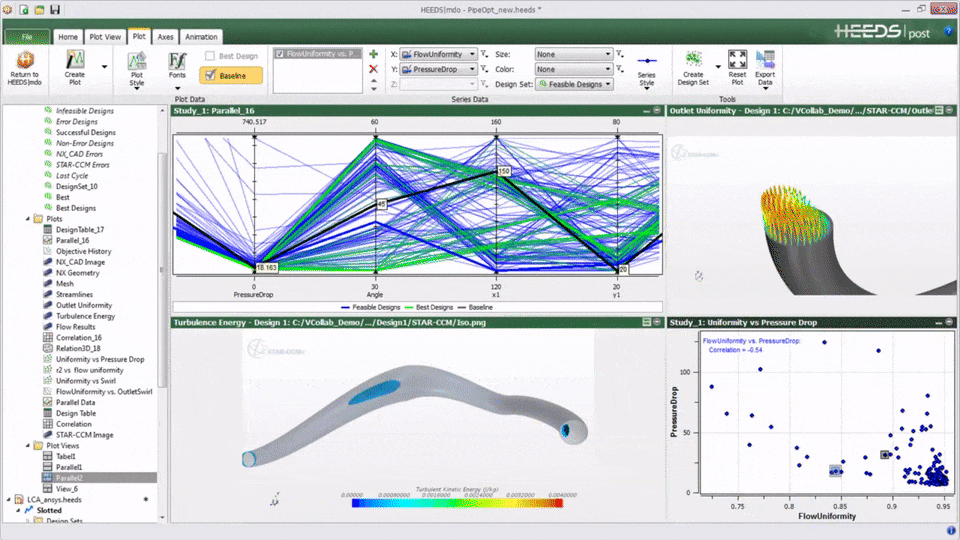Image resolution: width=960 pixels, height=540 pixels.
Task: Switch to the Plot View tab
Action: (x=105, y=37)
